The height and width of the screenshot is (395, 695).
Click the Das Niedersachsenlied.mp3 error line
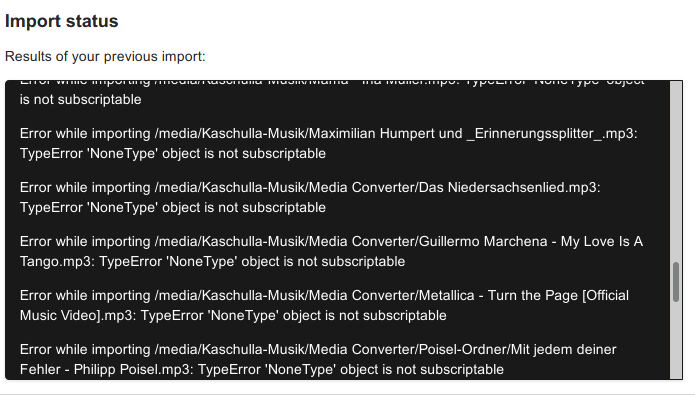[x=310, y=188]
